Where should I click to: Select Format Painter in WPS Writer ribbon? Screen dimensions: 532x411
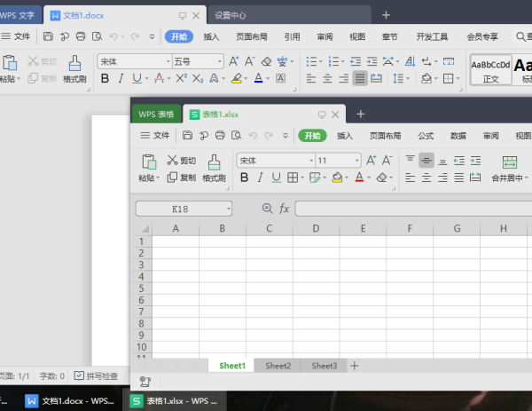(74, 69)
